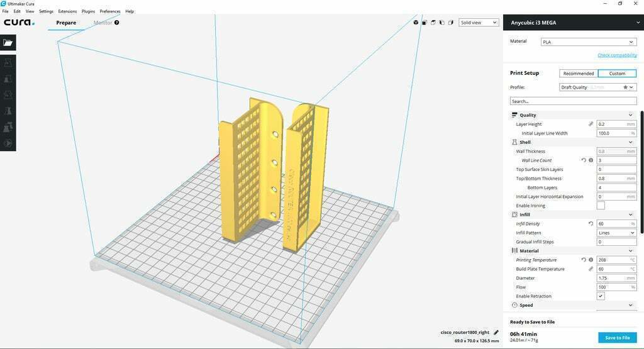Viewport: 644px width, 349px height.
Task: Select the Mirror tool in left toolbar
Action: coord(8,111)
